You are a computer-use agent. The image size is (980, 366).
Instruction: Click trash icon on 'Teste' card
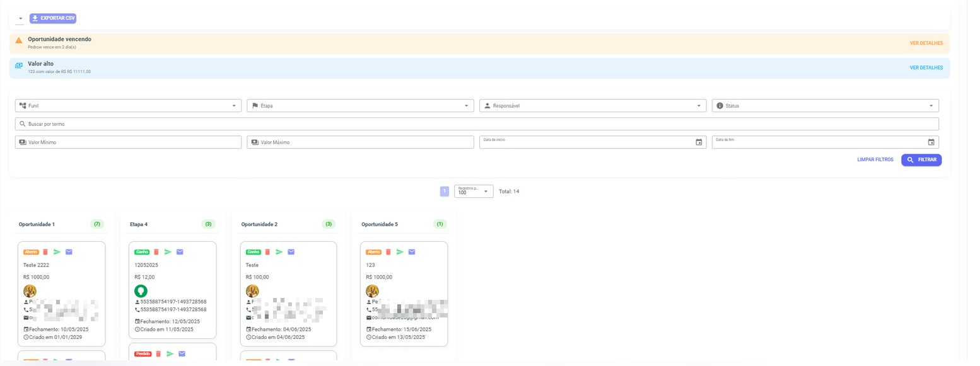(267, 252)
